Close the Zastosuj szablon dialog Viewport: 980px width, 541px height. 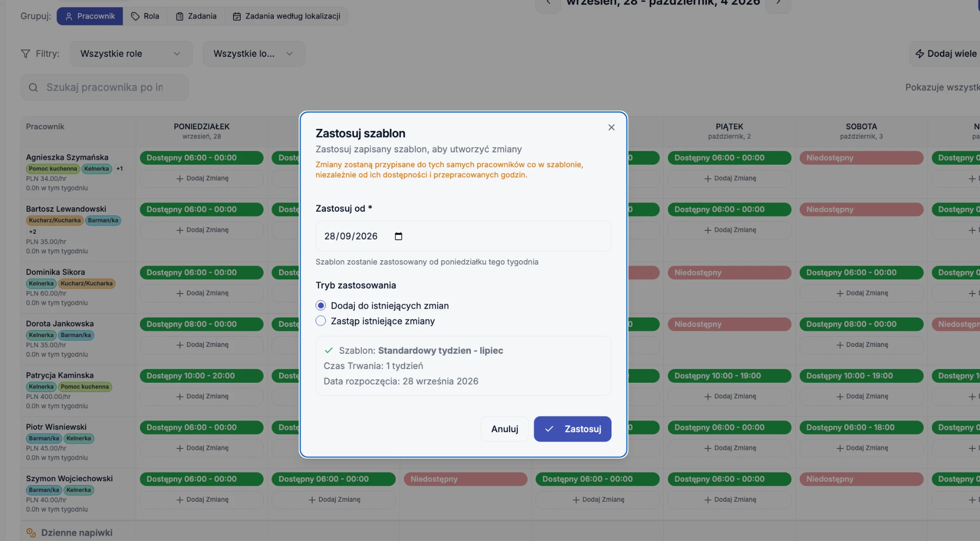611,127
